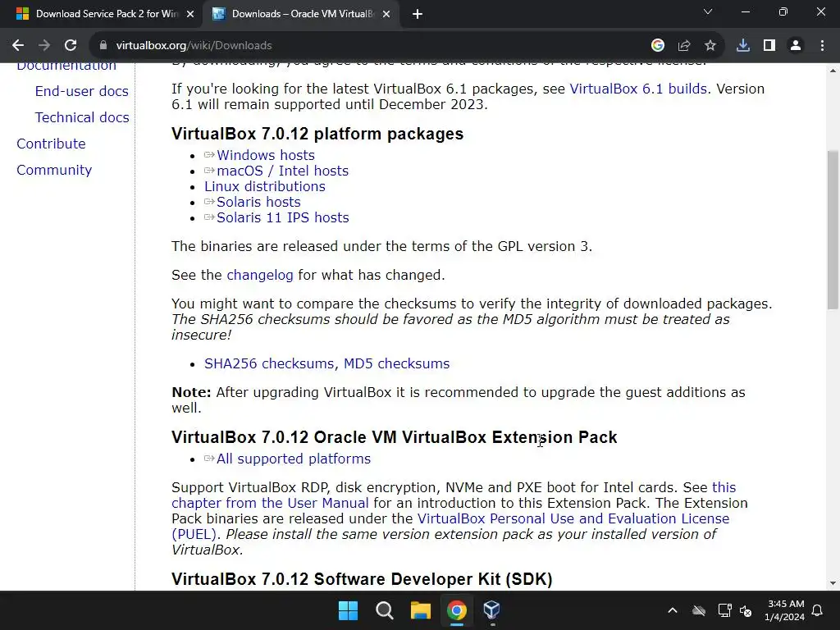This screenshot has width=840, height=630.
Task: Click the scrollbar down arrow
Action: 833,583
